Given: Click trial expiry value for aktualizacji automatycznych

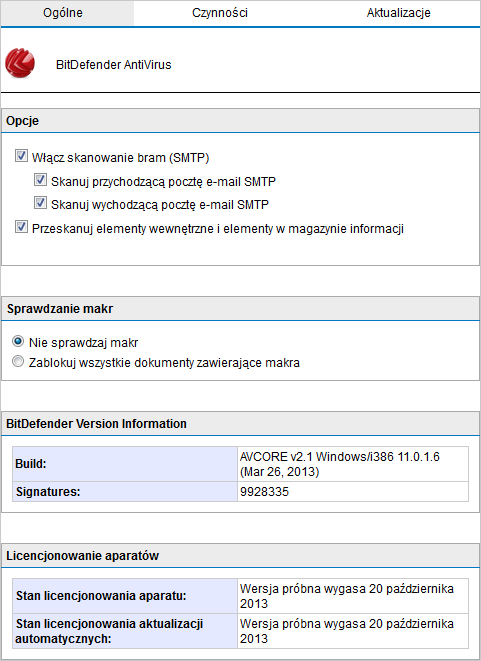Looking at the screenshot, I should [x=353, y=631].
